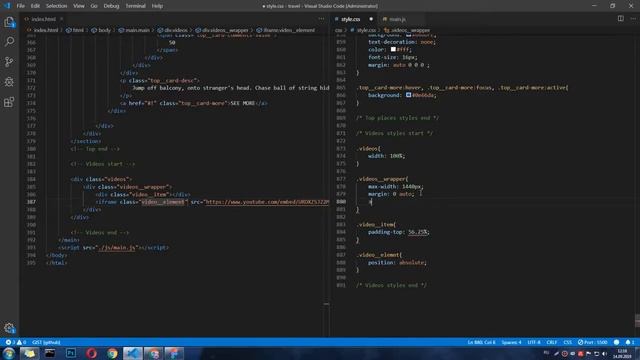Viewport: 640px width, 360px height.
Task: Click the split editor icon
Action: 620,19
